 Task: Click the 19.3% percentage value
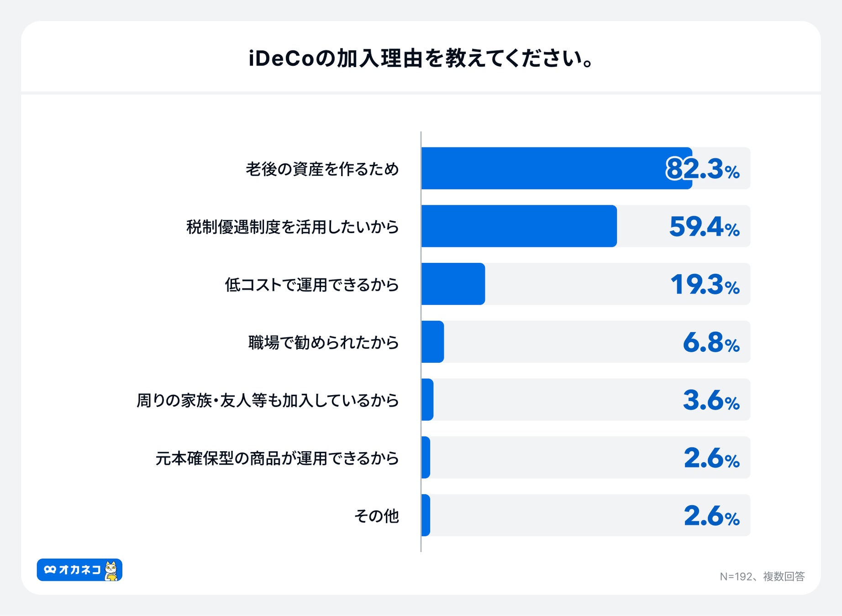pyautogui.click(x=705, y=284)
